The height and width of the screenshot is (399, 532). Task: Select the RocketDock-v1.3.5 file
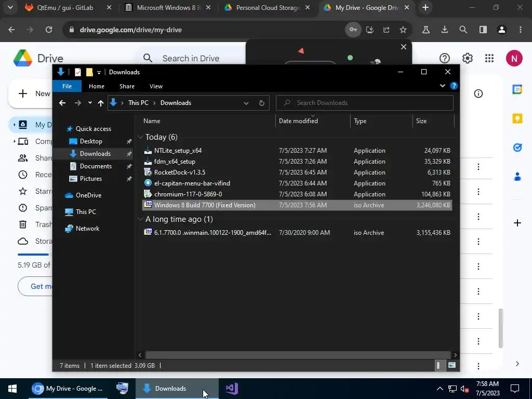pos(297,172)
